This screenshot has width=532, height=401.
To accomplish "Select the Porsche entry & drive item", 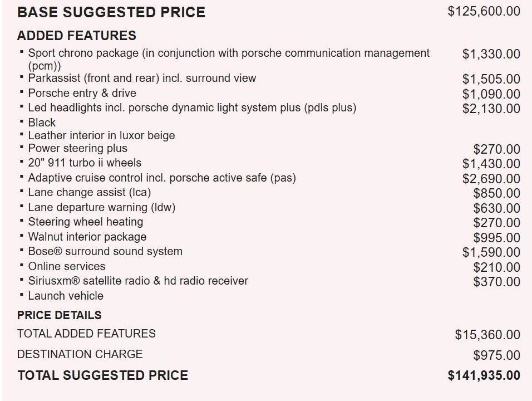I will click(x=82, y=93).
